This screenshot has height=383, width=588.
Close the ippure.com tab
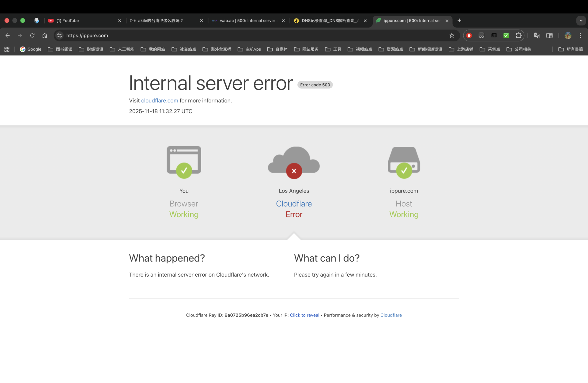(447, 21)
